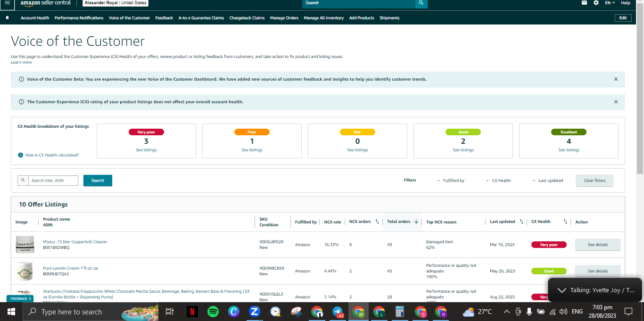Open Manage Orders menu item

(x=284, y=18)
